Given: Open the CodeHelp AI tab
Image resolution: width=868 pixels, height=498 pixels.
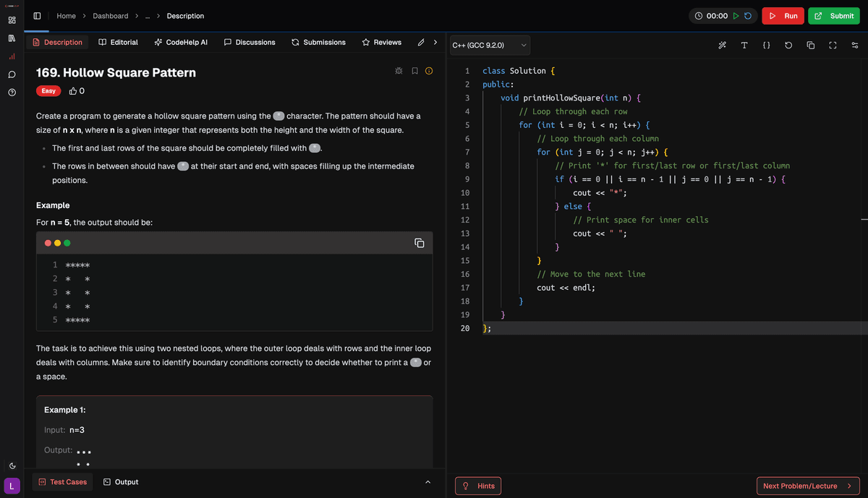Looking at the screenshot, I should click(180, 42).
